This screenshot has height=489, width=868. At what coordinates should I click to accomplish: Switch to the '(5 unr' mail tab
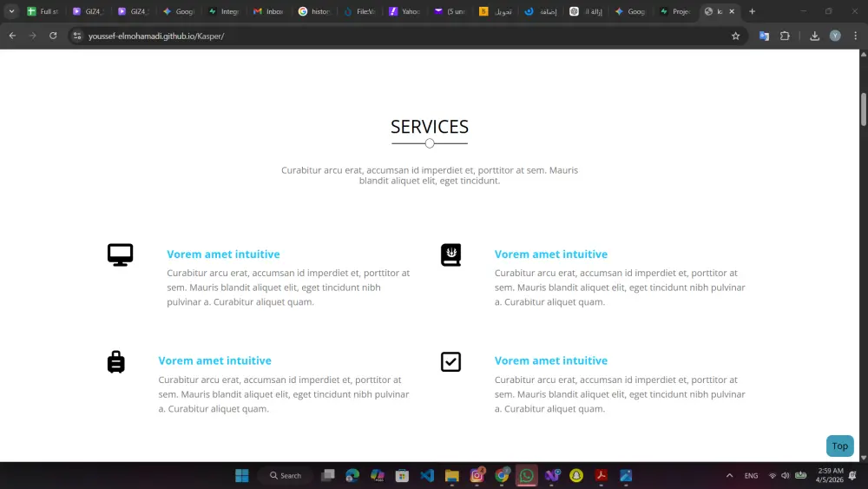(x=450, y=11)
